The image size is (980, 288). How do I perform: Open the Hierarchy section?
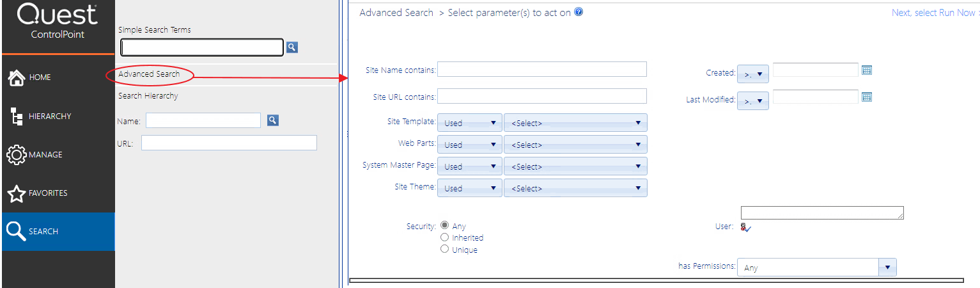49,116
